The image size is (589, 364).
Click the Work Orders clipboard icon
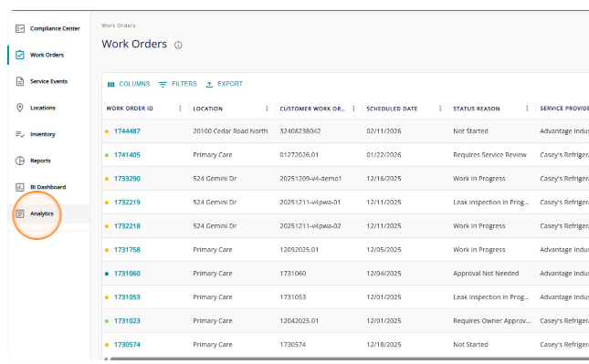pos(20,55)
